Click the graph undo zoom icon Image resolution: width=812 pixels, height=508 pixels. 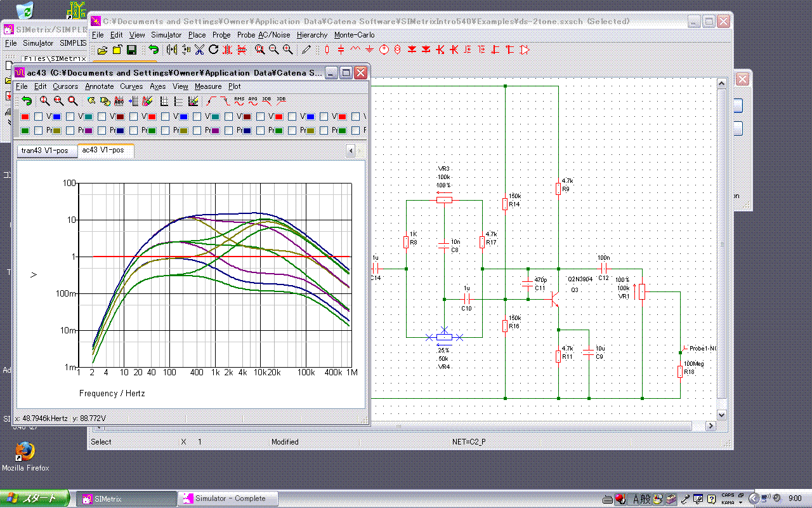(x=26, y=100)
